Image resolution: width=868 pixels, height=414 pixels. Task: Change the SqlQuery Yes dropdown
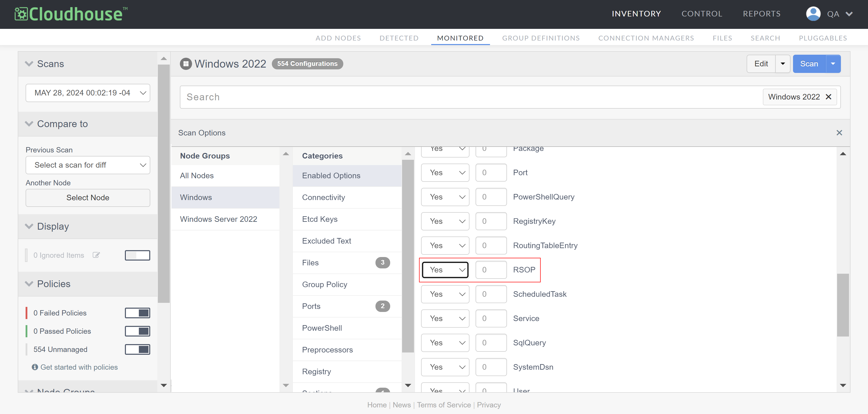tap(445, 343)
